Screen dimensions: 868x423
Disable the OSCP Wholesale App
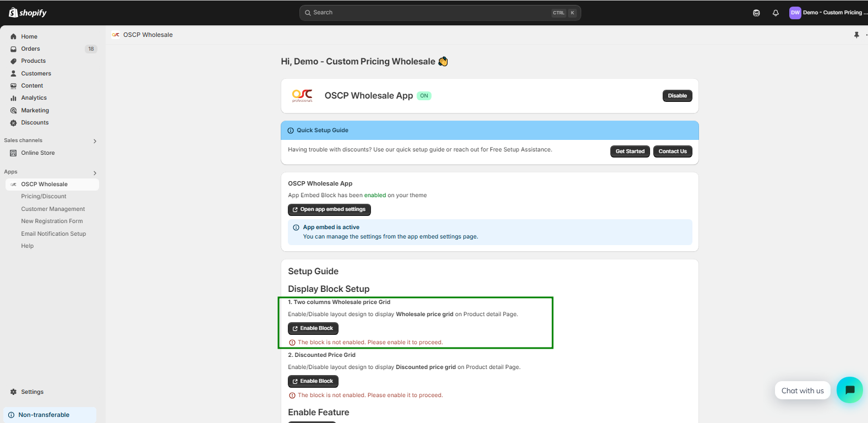pos(677,96)
